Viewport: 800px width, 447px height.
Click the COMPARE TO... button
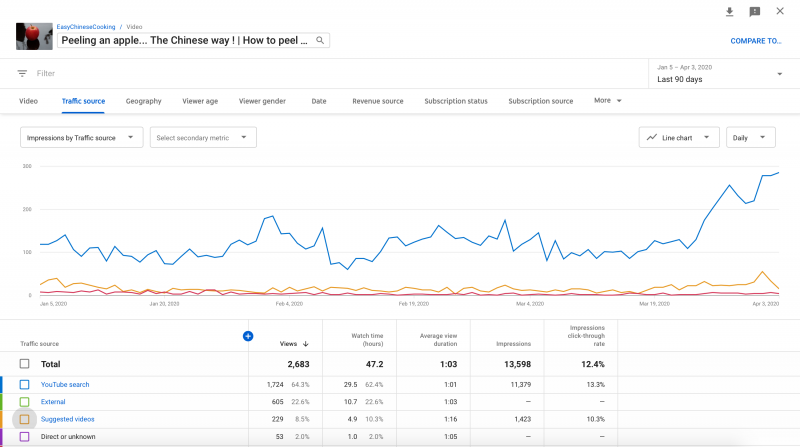coord(755,41)
